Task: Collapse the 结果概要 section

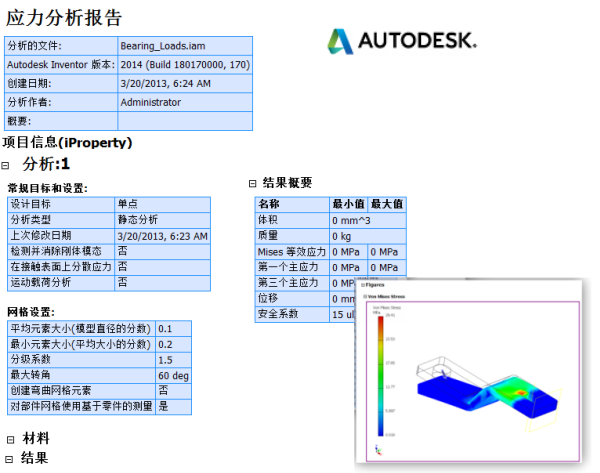Action: coord(252,184)
